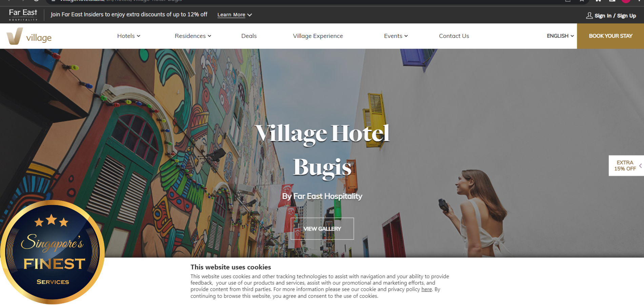The width and height of the screenshot is (644, 305).
Task: Click the user profile icon beside Sign In
Action: pyautogui.click(x=589, y=16)
